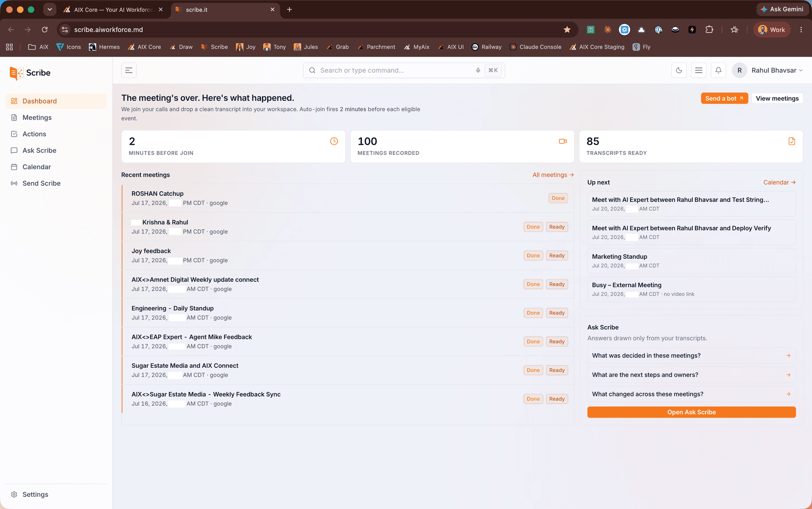Open upcoming meeting with Deploy Verify
Viewport: 812px width, 509px height.
pos(691,232)
